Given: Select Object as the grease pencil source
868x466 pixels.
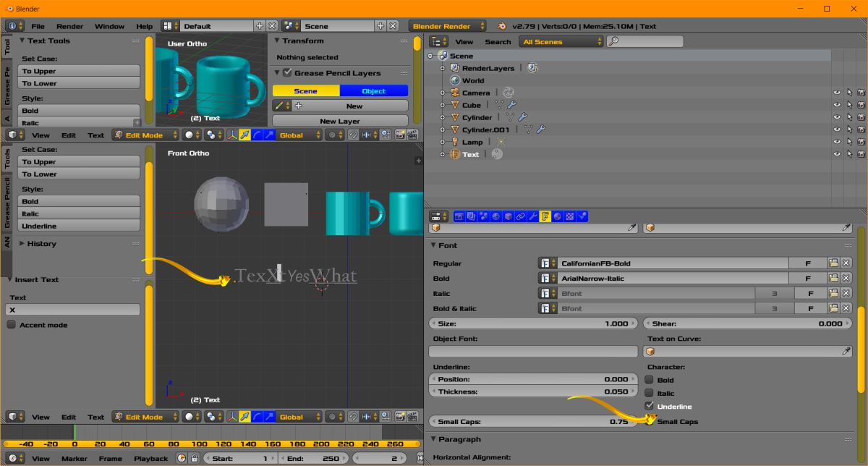Looking at the screenshot, I should [x=374, y=91].
